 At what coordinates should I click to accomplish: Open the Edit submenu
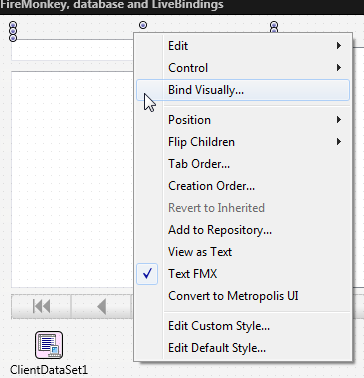pyautogui.click(x=243, y=46)
